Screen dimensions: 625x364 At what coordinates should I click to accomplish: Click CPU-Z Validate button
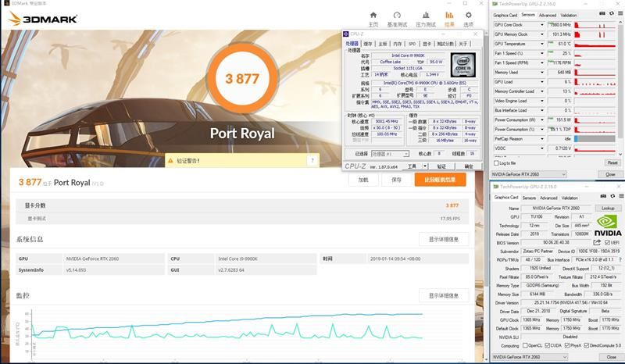(x=441, y=166)
